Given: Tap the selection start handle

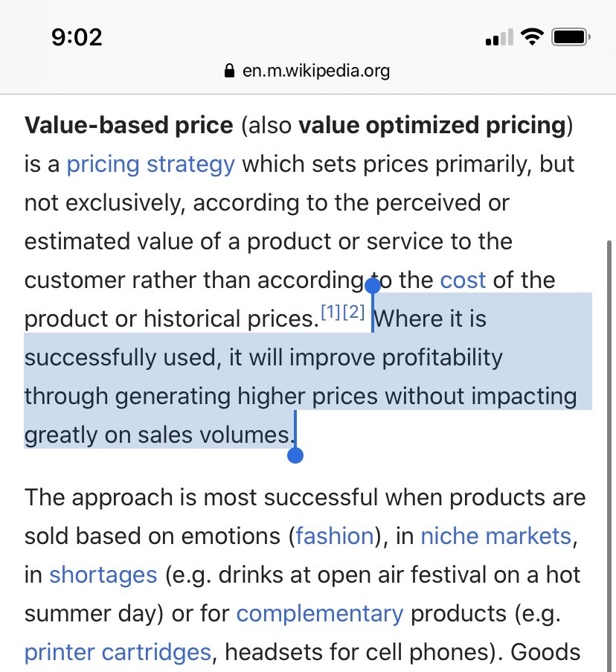Looking at the screenshot, I should click(x=373, y=284).
